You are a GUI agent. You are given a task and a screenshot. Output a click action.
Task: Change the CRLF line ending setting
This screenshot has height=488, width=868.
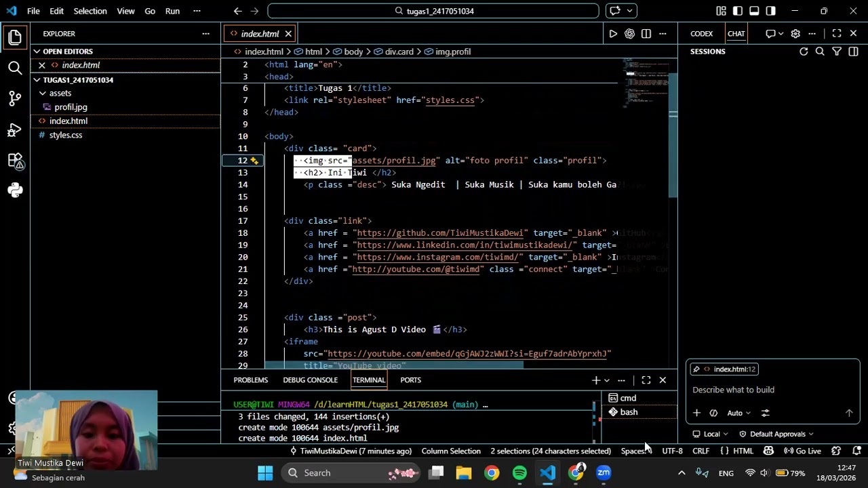pyautogui.click(x=701, y=451)
